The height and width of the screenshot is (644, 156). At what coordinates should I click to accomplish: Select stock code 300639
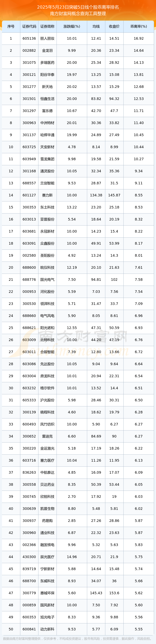coord(29,509)
